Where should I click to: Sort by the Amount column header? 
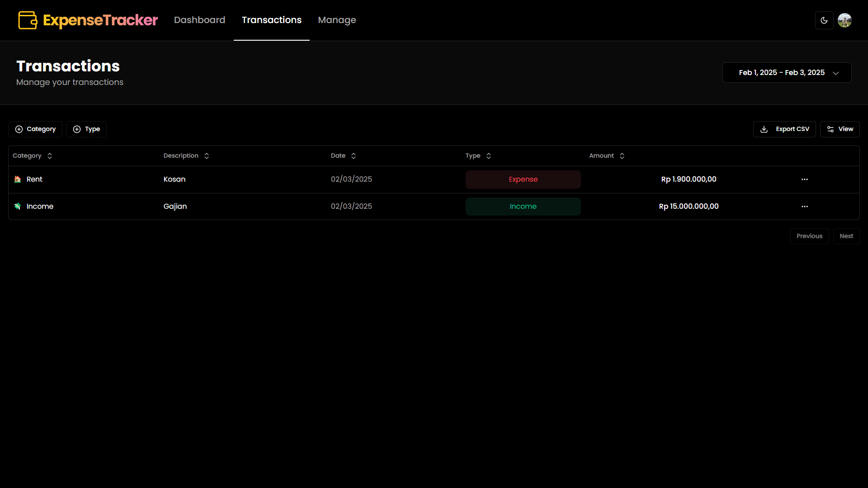point(607,156)
